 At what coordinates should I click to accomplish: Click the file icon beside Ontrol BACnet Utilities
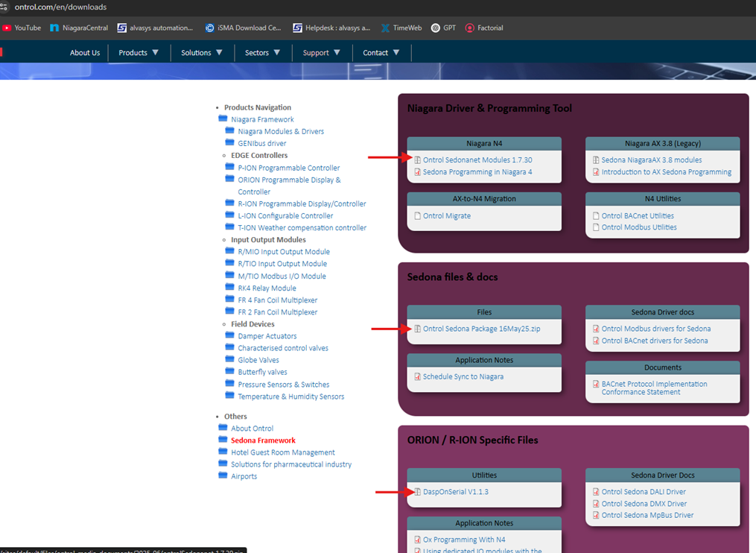[x=596, y=215]
